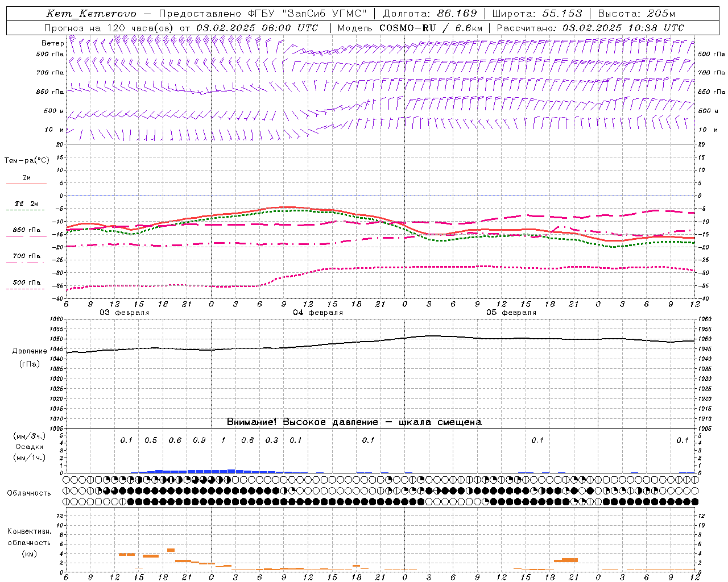Click the '(гПа)' unit label under Давление
Screen dimensions: 728x582
coord(30,364)
